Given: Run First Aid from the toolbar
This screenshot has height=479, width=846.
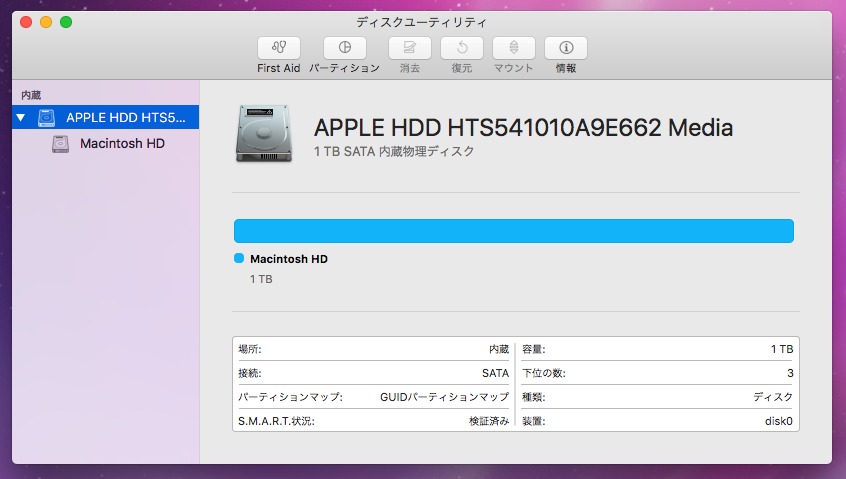Looking at the screenshot, I should [278, 48].
